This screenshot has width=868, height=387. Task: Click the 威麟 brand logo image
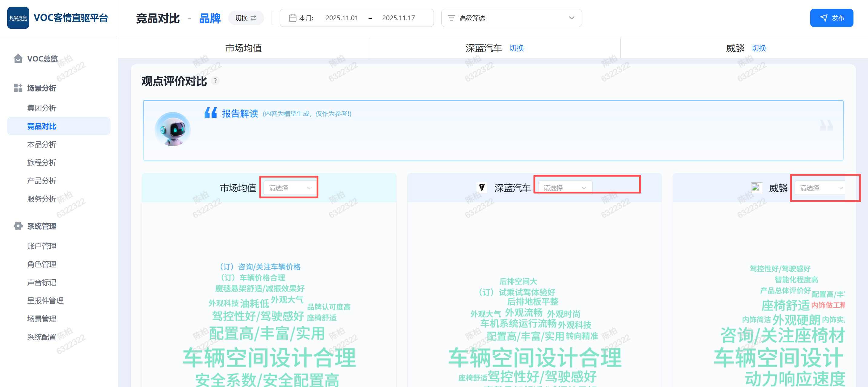coord(756,187)
